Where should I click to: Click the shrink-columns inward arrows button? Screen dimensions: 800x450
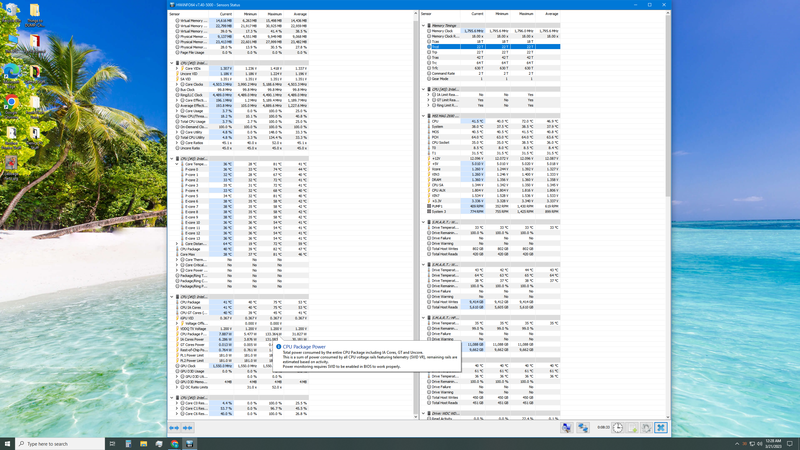[x=187, y=428]
